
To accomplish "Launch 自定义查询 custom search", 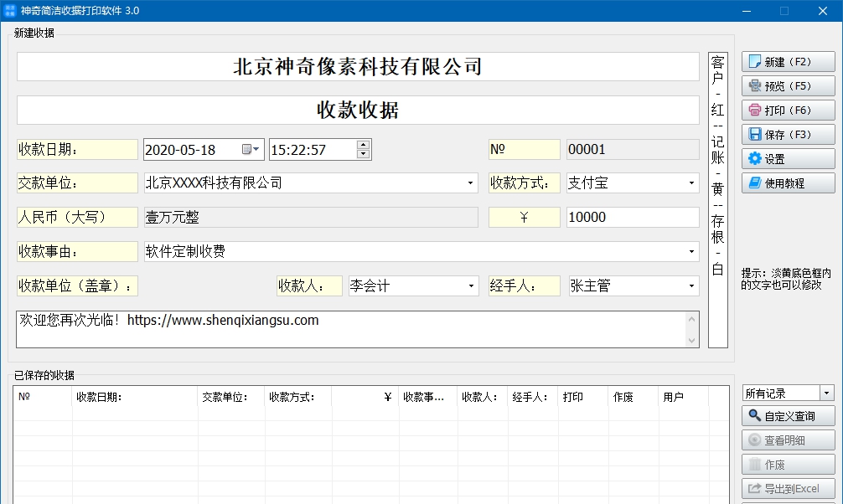I will click(x=787, y=415).
